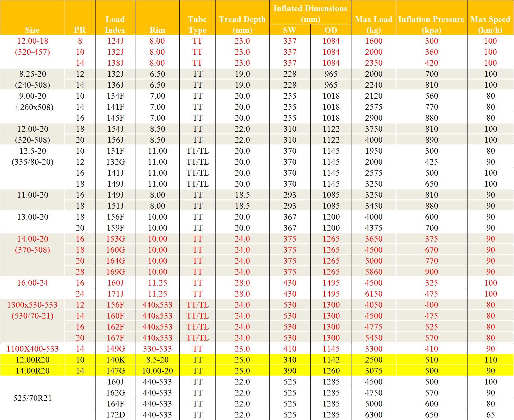
Task: Select the highlighted 14.00R20 size cell
Action: click(33, 371)
